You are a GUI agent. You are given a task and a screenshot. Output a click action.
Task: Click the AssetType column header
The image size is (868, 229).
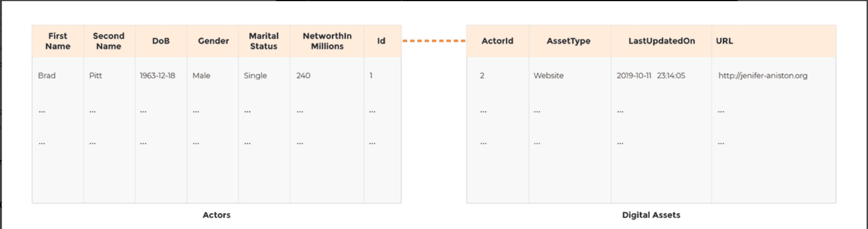pyautogui.click(x=568, y=41)
